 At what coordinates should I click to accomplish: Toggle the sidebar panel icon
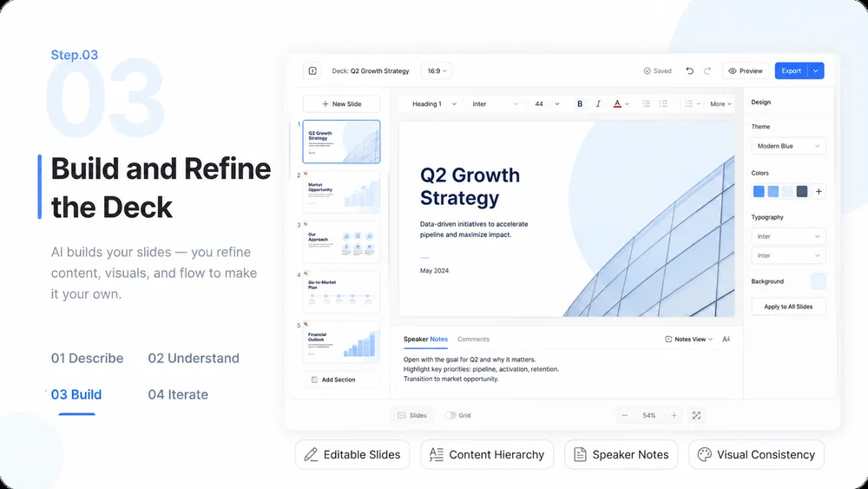coord(312,71)
